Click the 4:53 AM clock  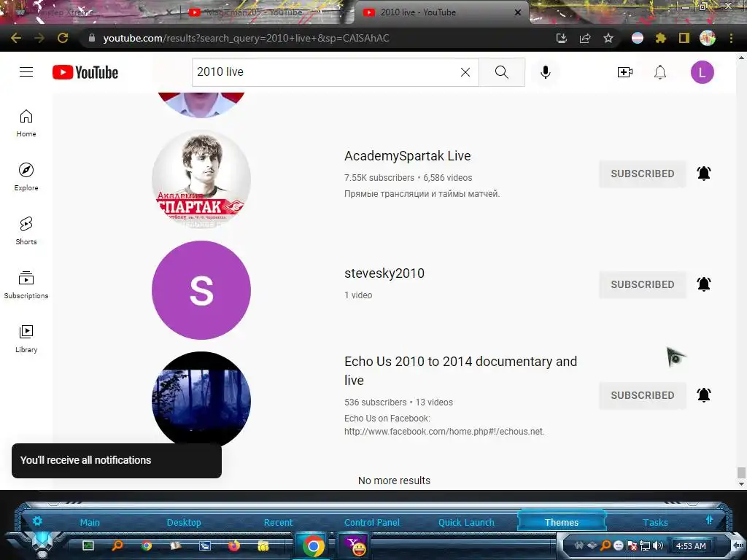[691, 546]
